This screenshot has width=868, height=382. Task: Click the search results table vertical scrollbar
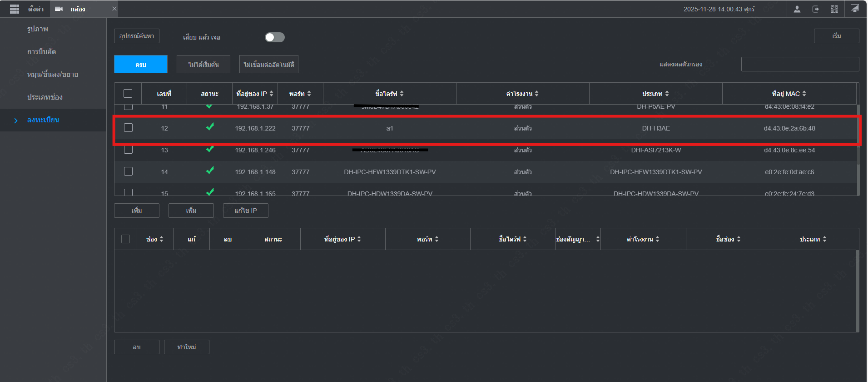point(858,150)
